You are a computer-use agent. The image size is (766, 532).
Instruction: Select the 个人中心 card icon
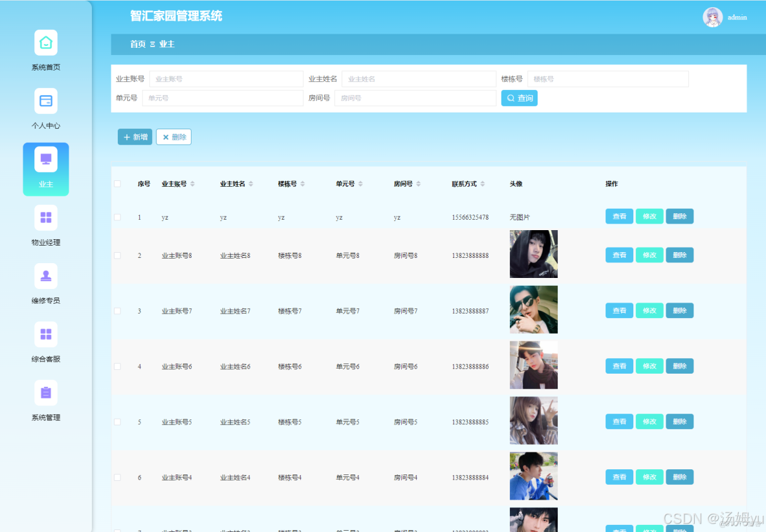[x=45, y=100]
